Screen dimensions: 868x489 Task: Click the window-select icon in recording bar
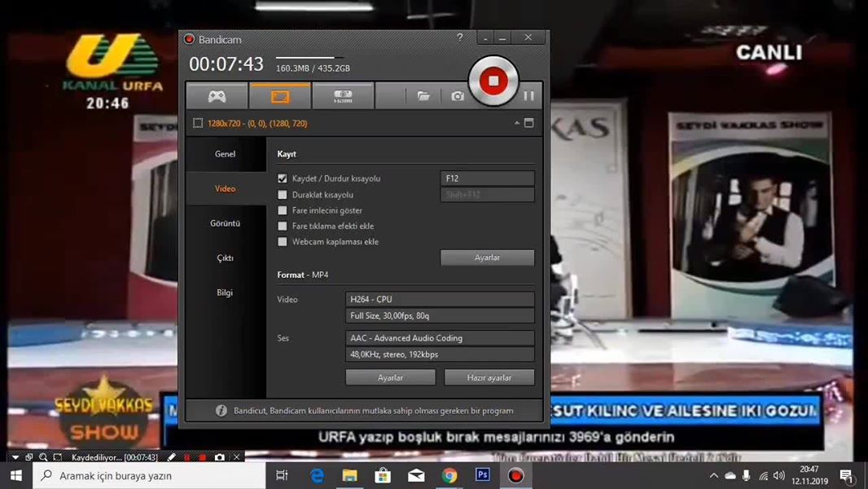coord(28,457)
